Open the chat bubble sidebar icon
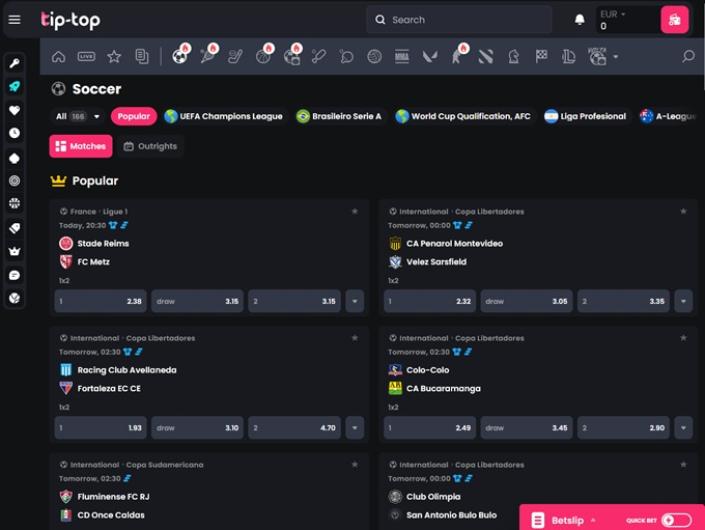 (x=14, y=275)
